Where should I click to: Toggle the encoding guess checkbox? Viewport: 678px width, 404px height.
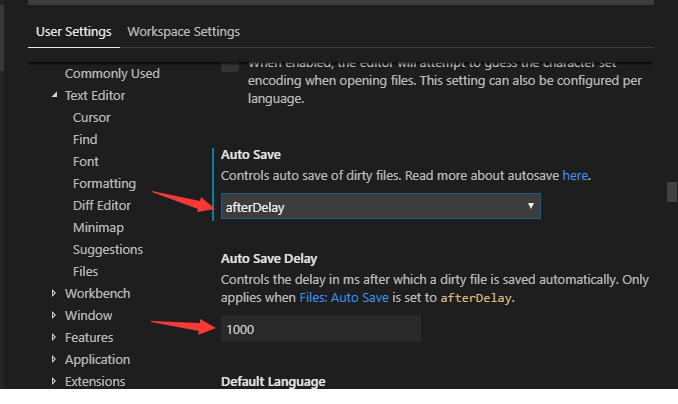(230, 65)
